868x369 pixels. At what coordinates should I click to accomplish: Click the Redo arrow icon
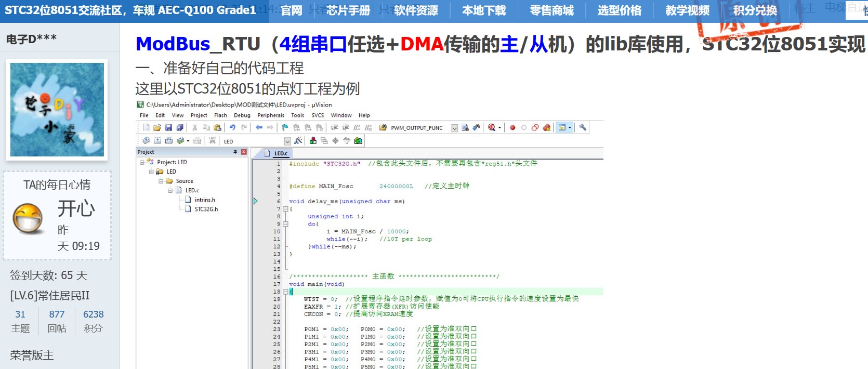(x=244, y=127)
